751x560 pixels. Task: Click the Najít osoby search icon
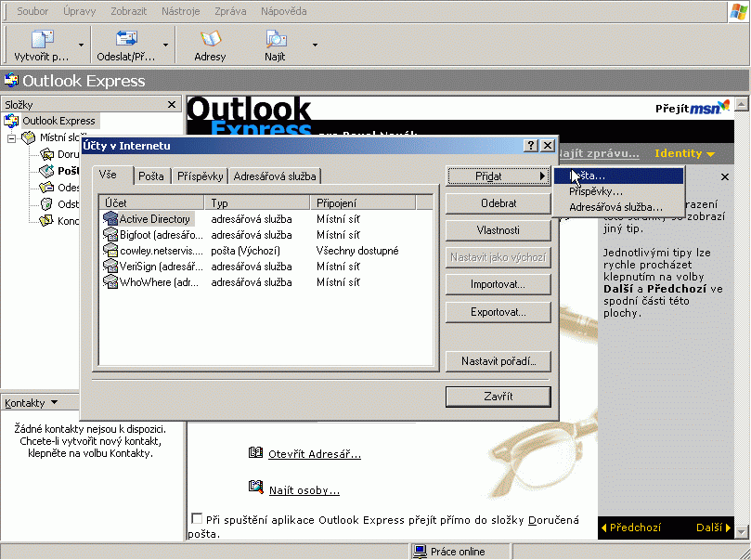(x=256, y=488)
